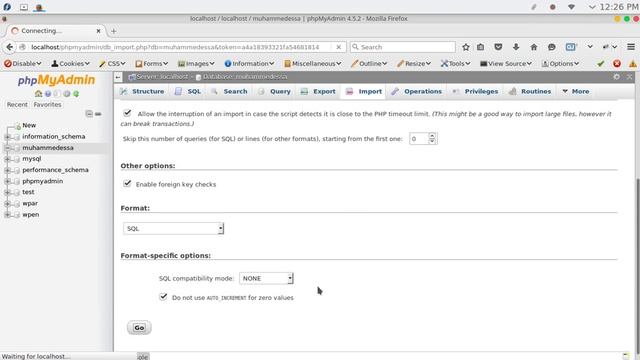The width and height of the screenshot is (640, 360).
Task: Click the clock showing 12:26 PM
Action: pyautogui.click(x=619, y=7)
